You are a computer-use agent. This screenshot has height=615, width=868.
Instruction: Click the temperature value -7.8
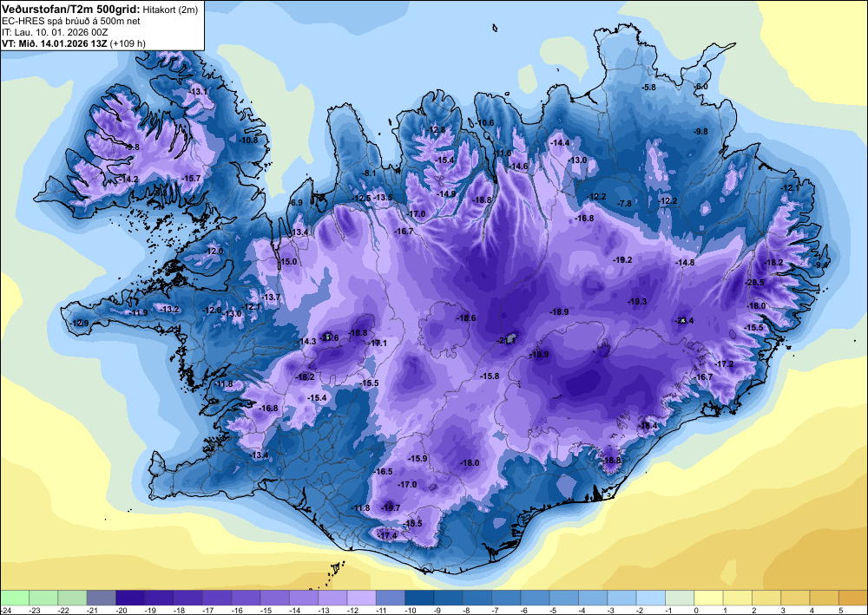[x=624, y=204]
